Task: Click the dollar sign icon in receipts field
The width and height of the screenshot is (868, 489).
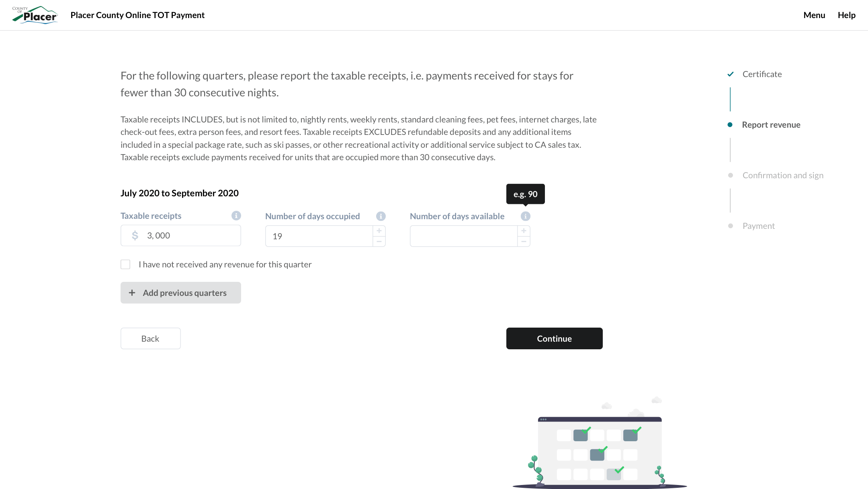Action: 135,236
